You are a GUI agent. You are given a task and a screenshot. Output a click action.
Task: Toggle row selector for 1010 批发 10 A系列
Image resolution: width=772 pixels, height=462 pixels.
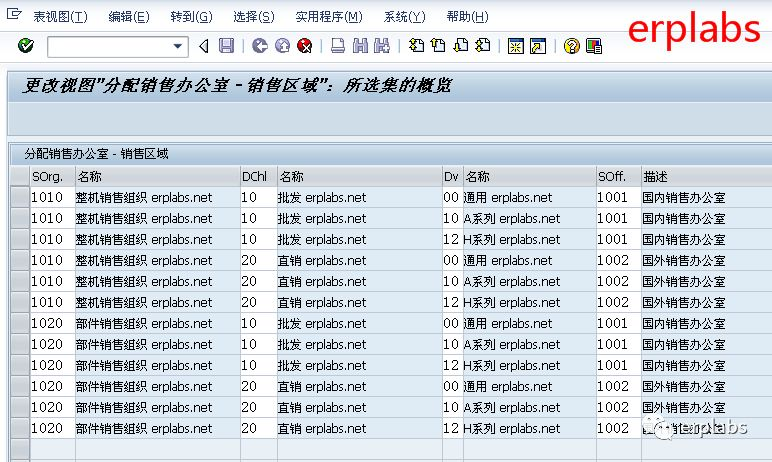20,218
